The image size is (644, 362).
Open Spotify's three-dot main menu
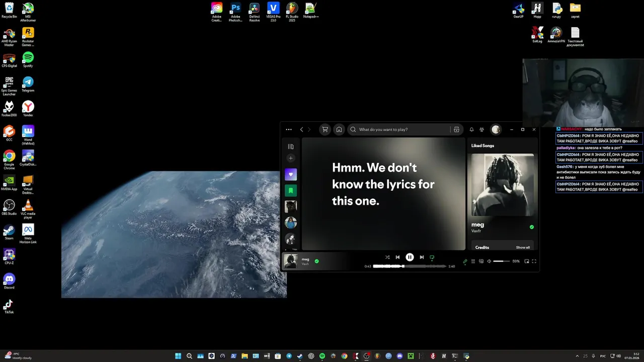tap(289, 130)
